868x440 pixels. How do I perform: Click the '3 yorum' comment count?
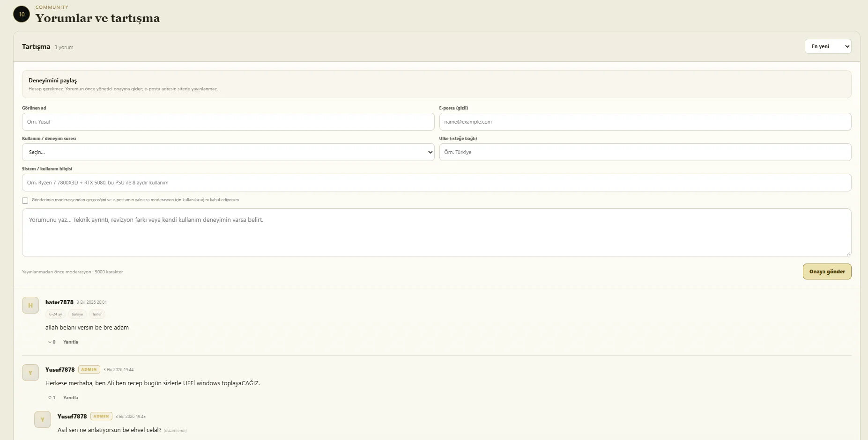point(64,47)
